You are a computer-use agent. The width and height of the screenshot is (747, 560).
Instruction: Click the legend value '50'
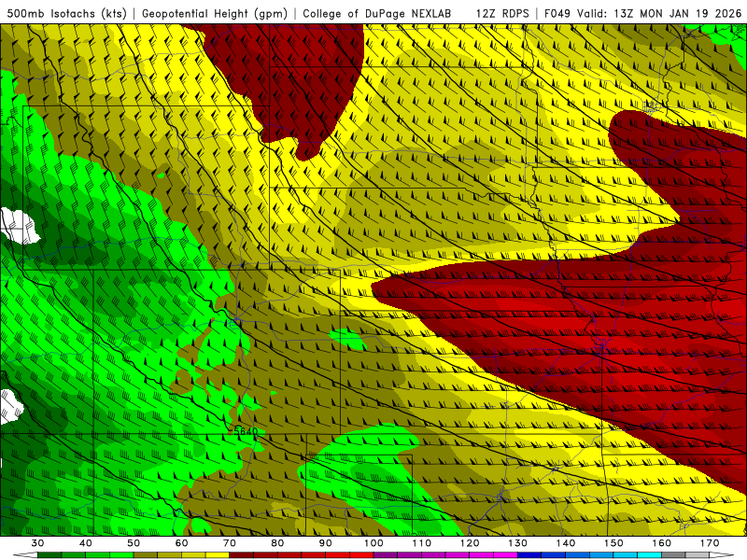[134, 543]
